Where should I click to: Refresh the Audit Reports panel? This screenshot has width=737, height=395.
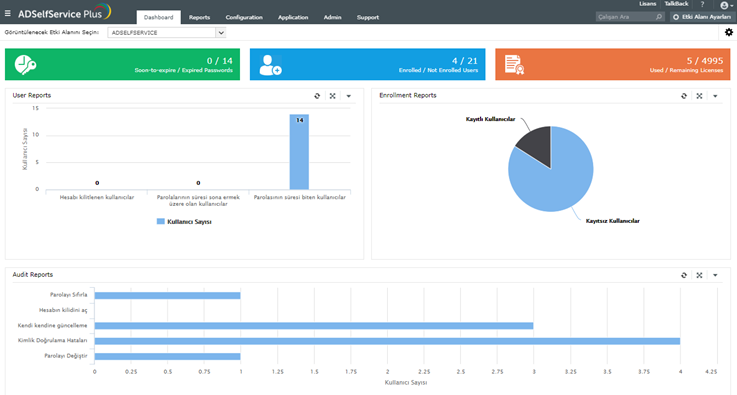click(684, 276)
